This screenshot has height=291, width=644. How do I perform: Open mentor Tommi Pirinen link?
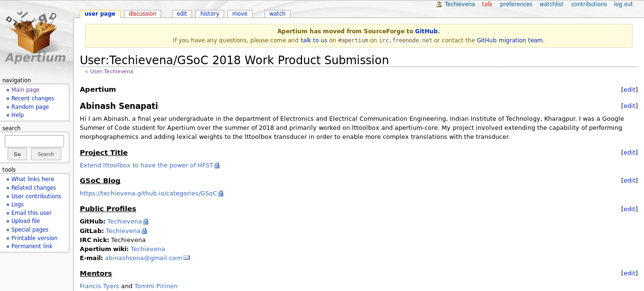pos(156,286)
